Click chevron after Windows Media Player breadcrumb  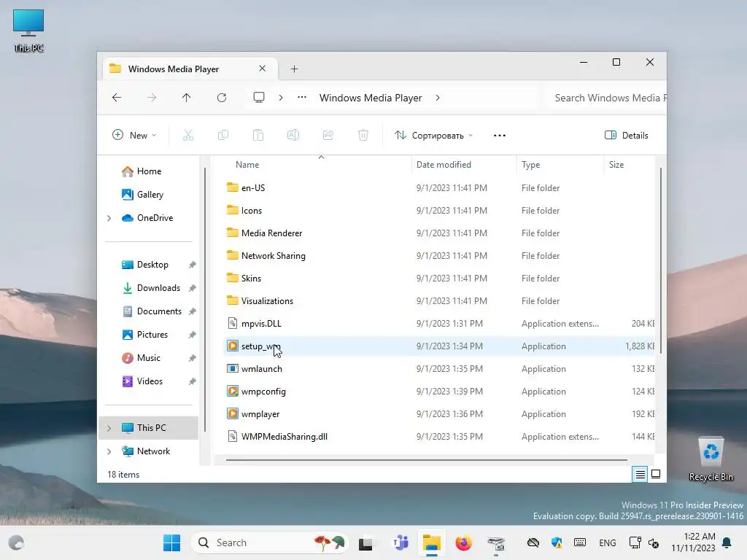coord(438,98)
